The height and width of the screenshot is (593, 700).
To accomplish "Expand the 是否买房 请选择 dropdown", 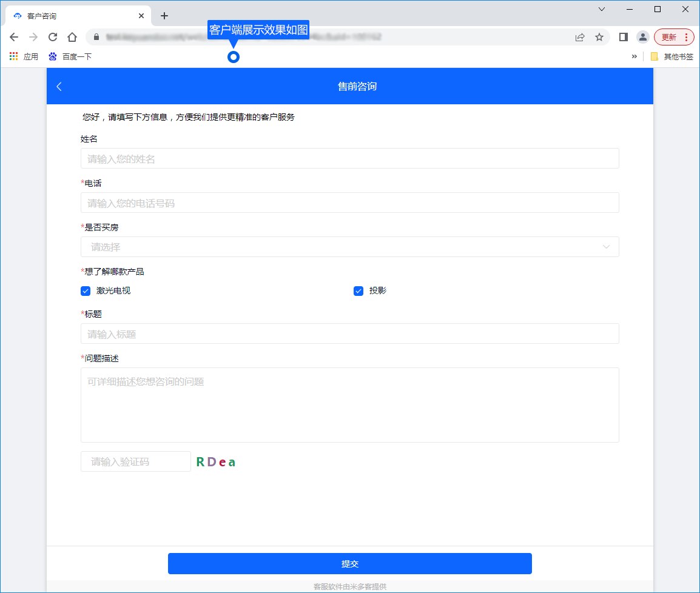I will pos(349,247).
